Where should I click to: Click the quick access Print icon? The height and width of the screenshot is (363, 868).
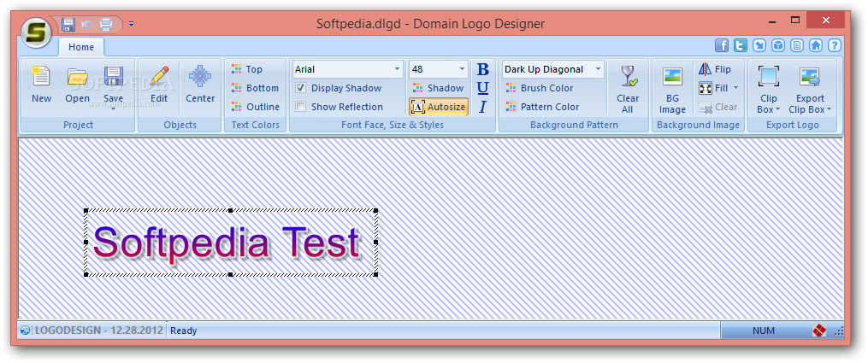pyautogui.click(x=106, y=24)
